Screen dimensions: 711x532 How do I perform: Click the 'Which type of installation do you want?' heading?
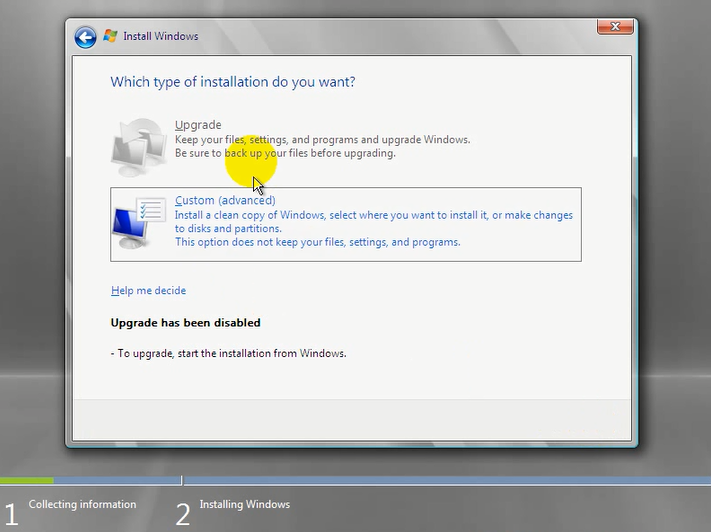[x=233, y=82]
